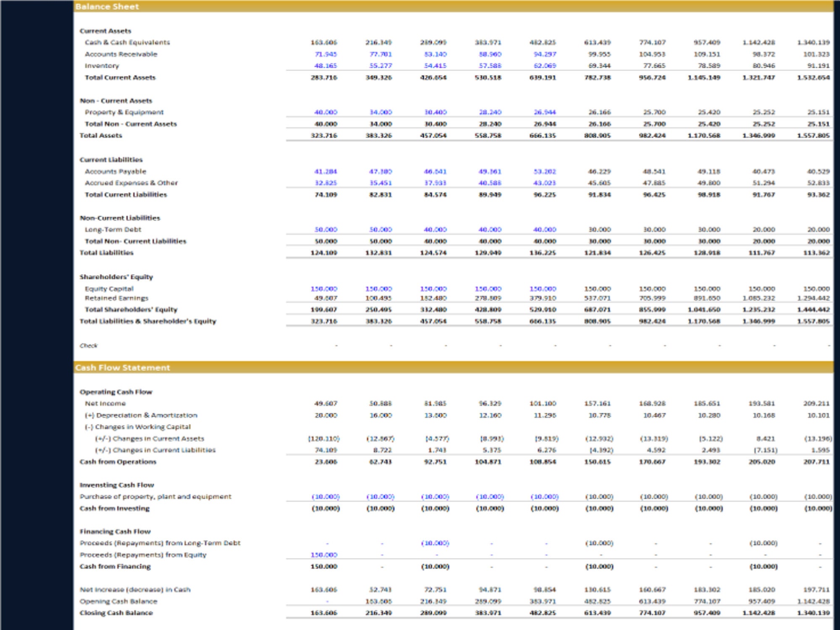Screen dimensions: 840x630
Task: Click the Accrued Expenses & Other label
Action: click(x=131, y=183)
